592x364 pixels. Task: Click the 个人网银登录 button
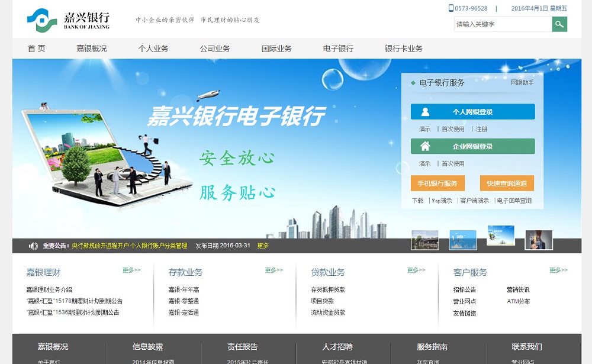pos(472,112)
